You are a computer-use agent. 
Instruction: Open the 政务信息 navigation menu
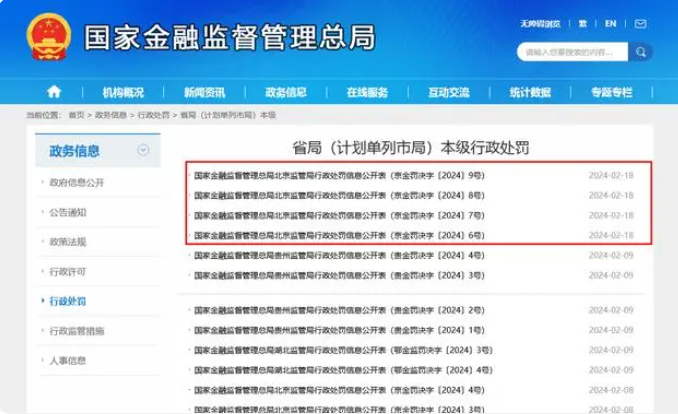286,92
